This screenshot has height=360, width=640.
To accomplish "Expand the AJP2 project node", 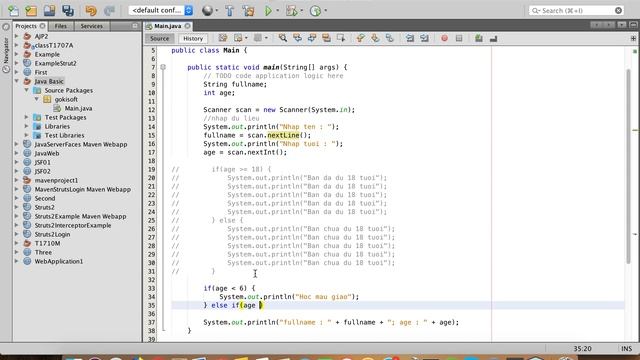I will 17,36.
